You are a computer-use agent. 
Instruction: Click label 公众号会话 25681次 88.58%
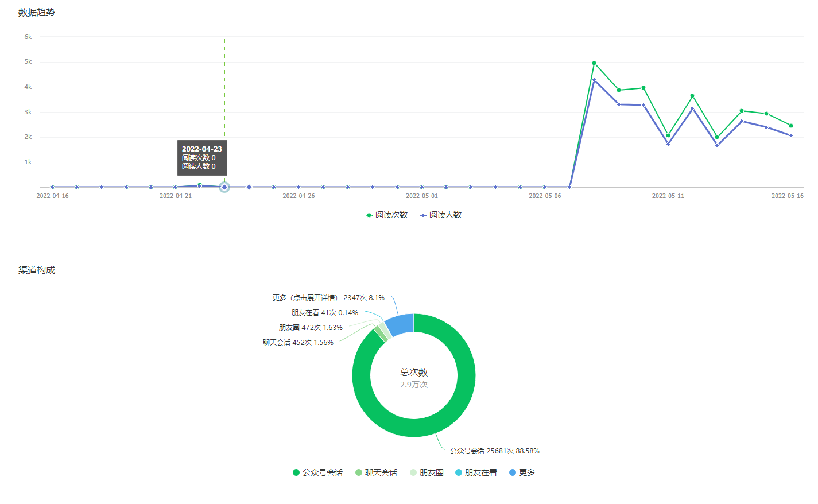(x=495, y=451)
